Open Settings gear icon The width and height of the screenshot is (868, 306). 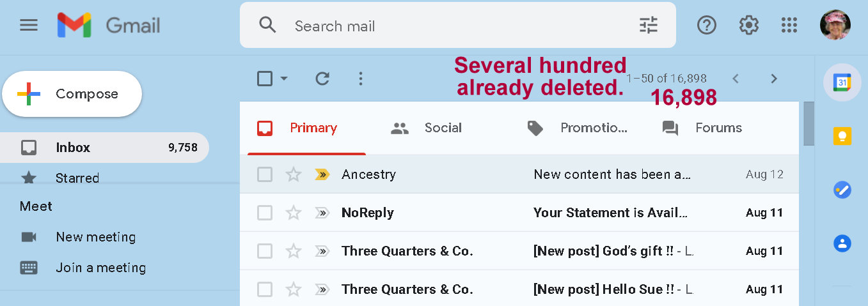pyautogui.click(x=748, y=26)
